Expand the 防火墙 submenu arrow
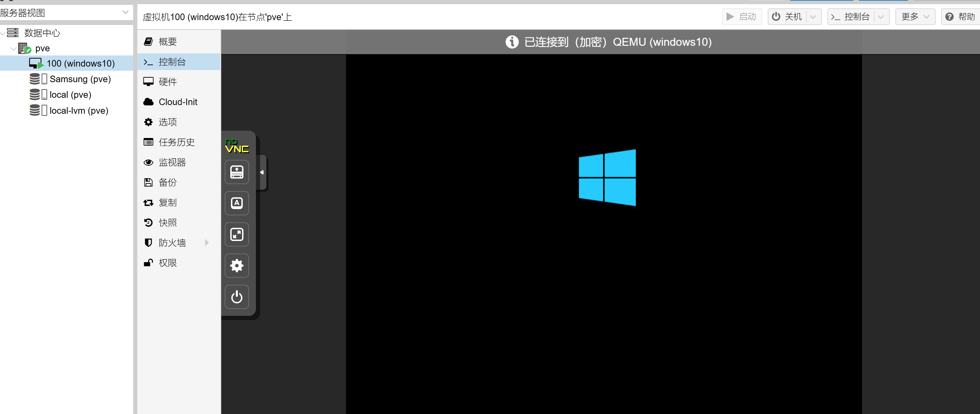 pyautogui.click(x=207, y=243)
